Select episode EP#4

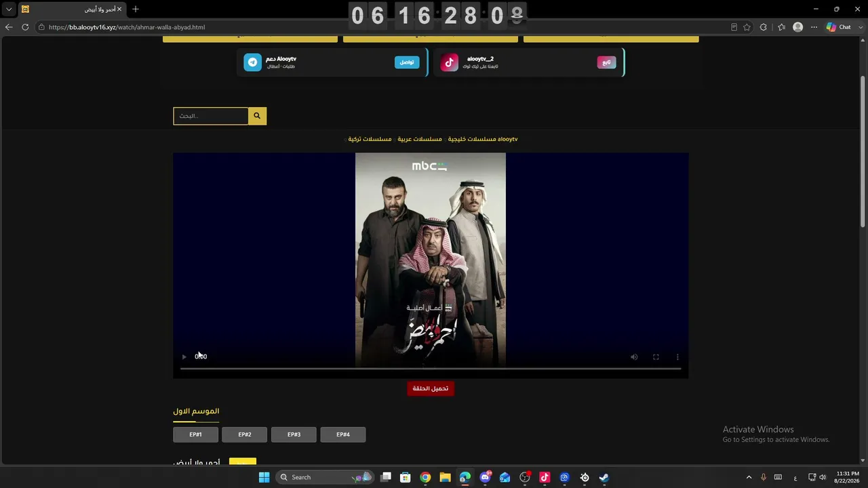click(343, 434)
